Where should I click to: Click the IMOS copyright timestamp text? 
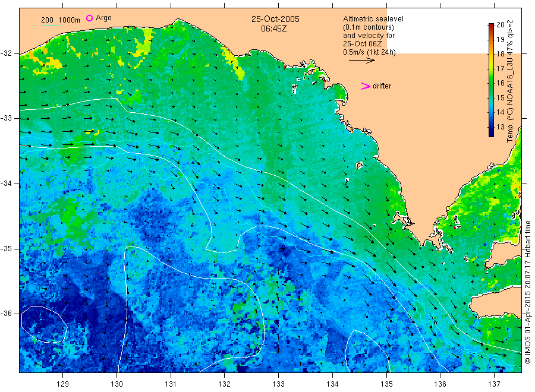(527, 292)
